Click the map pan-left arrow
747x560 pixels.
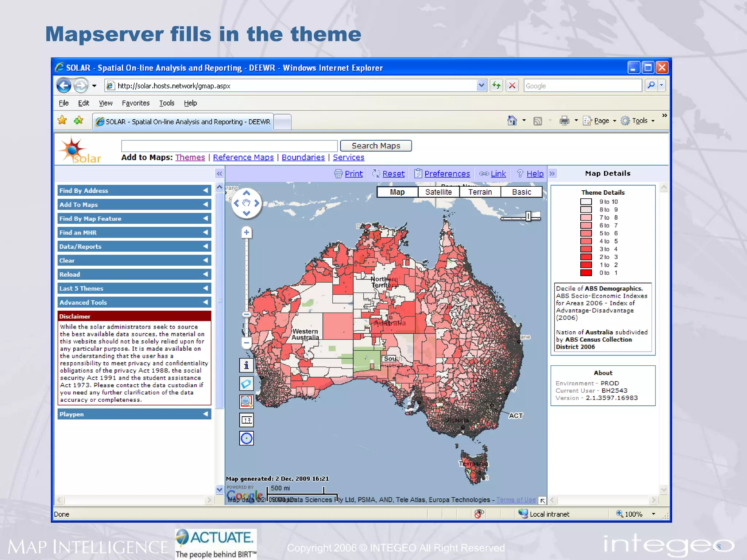coord(236,203)
